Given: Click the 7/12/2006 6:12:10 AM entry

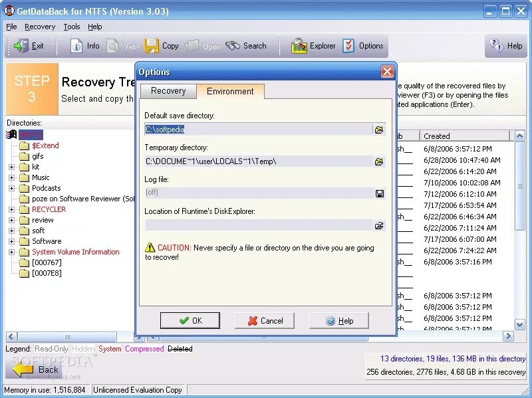Looking at the screenshot, I should coord(460,194).
